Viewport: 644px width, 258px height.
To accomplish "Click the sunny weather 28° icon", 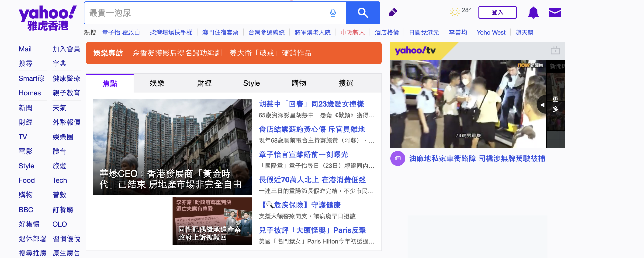I will click(454, 12).
